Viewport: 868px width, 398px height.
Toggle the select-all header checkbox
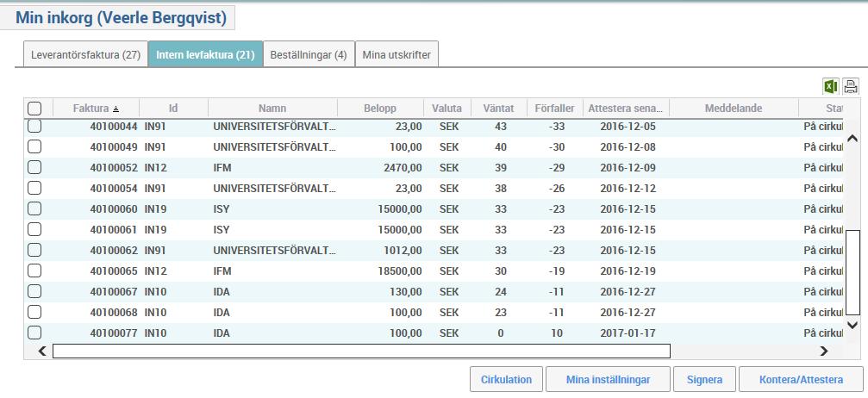click(x=34, y=108)
